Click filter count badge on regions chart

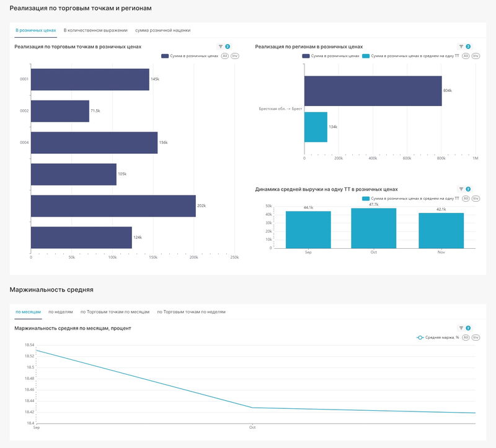tap(468, 47)
